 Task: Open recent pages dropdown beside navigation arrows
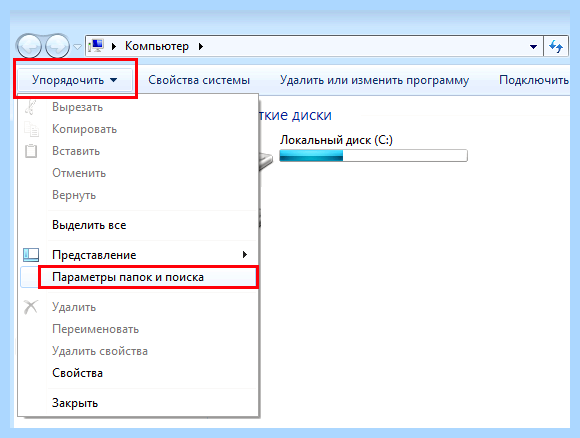77,47
